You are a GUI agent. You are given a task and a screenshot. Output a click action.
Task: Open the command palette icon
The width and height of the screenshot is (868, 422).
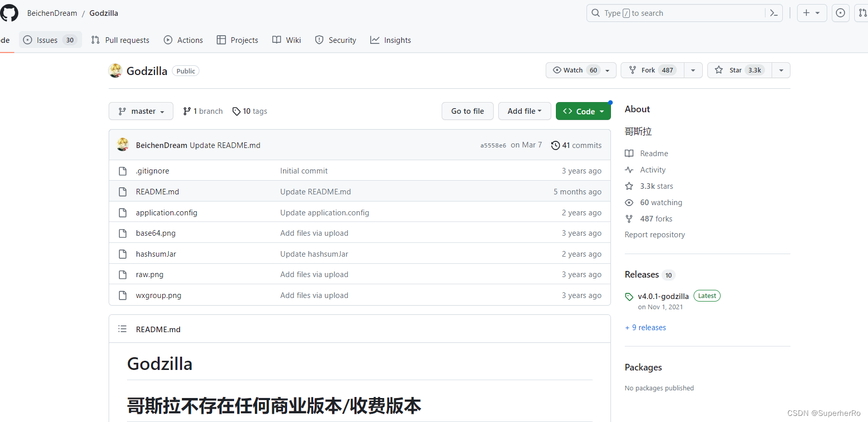coord(774,13)
